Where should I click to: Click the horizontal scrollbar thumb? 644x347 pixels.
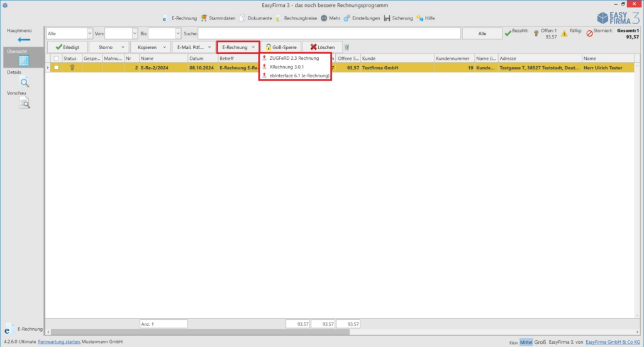200,332
